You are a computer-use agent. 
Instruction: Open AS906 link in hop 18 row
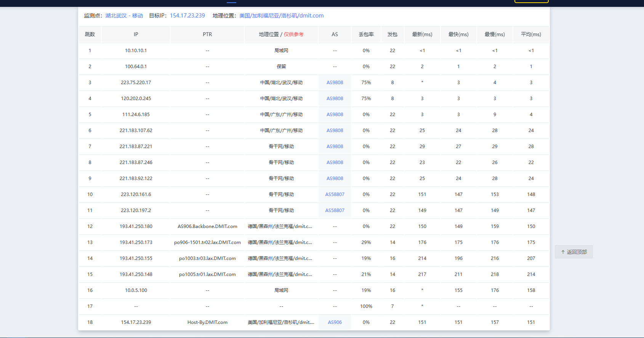335,322
